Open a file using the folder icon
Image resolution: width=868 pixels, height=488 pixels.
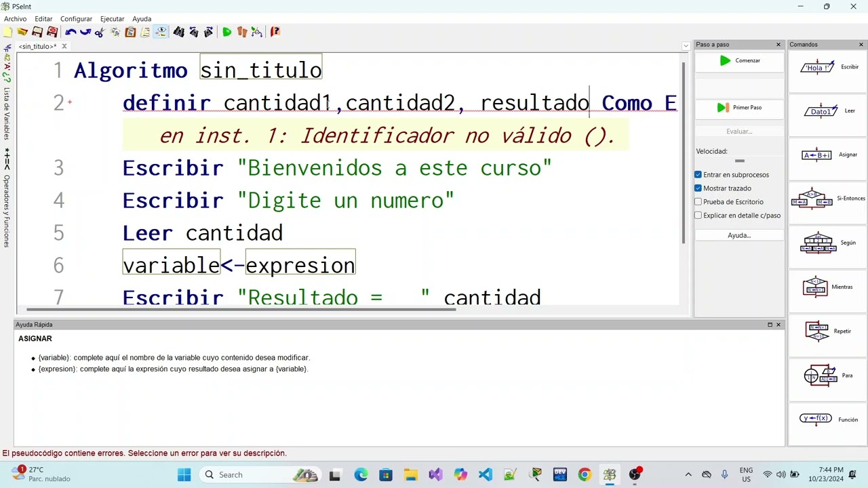pos(22,32)
